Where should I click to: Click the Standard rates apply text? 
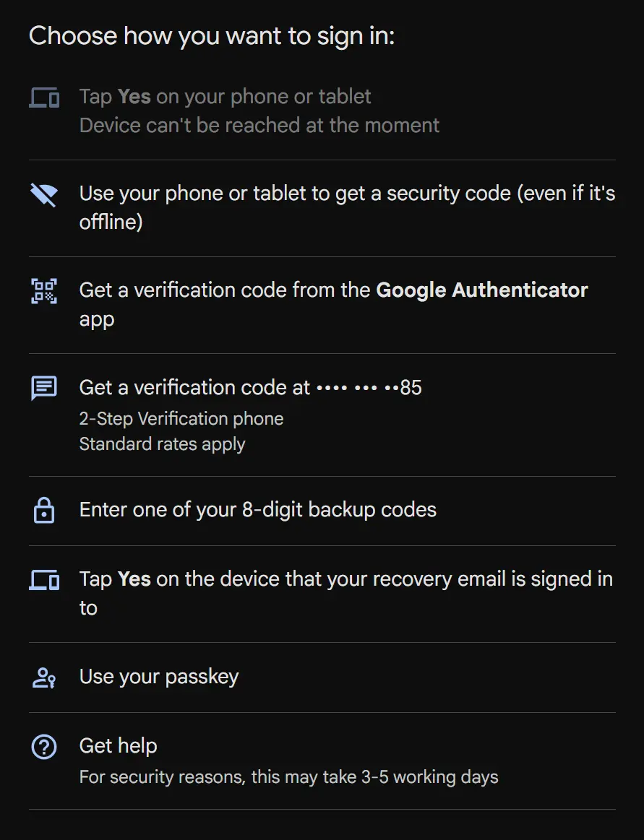(162, 444)
